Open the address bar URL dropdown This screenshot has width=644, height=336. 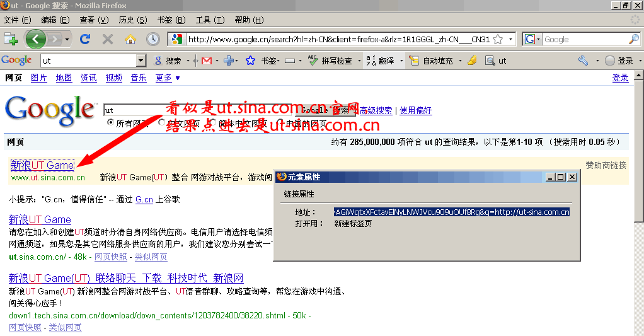coord(510,40)
